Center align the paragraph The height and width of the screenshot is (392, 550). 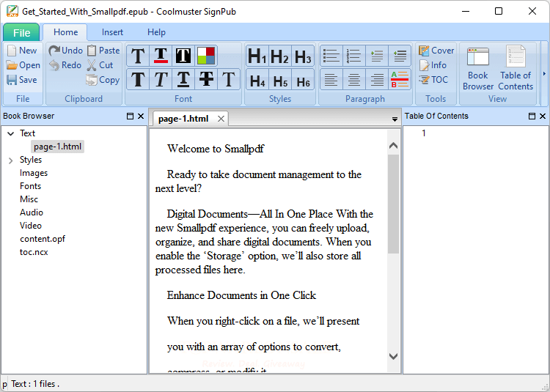pos(354,79)
